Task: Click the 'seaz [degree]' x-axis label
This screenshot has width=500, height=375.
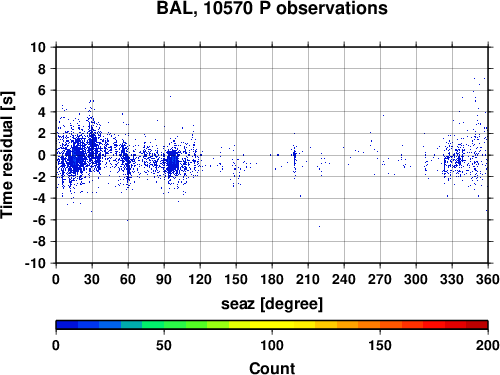Action: pos(272,304)
